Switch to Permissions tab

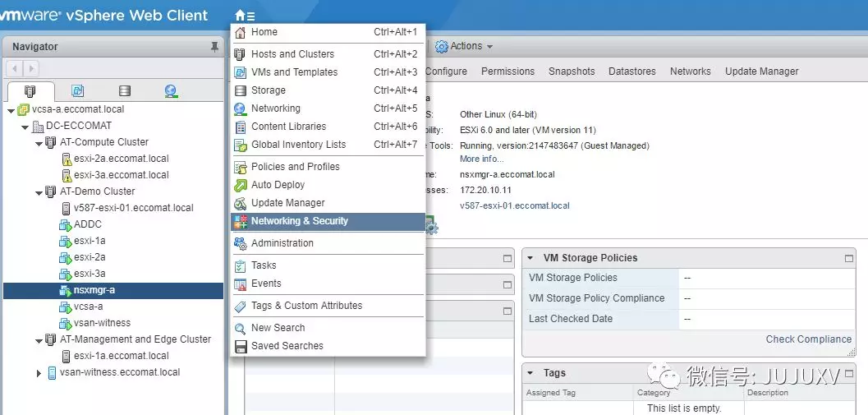[507, 71]
